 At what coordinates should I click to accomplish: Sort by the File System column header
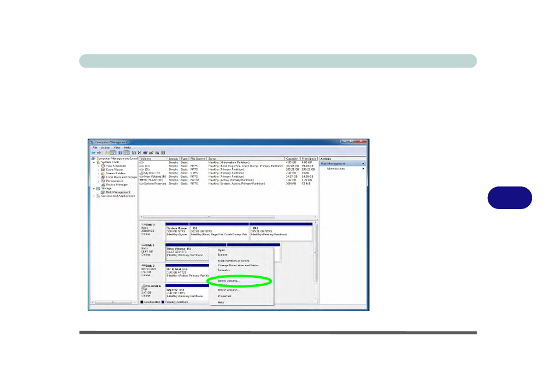[198, 159]
